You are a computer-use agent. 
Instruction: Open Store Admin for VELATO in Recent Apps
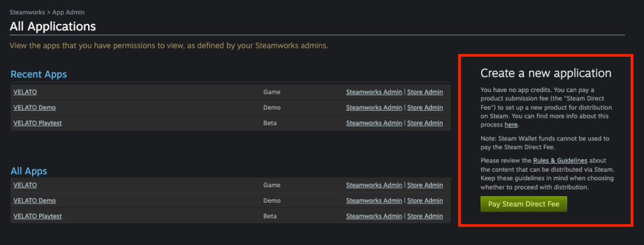[x=425, y=92]
